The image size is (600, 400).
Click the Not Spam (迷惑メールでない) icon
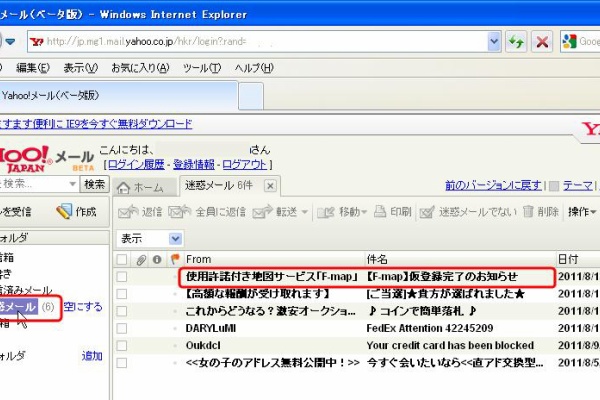[x=427, y=212]
